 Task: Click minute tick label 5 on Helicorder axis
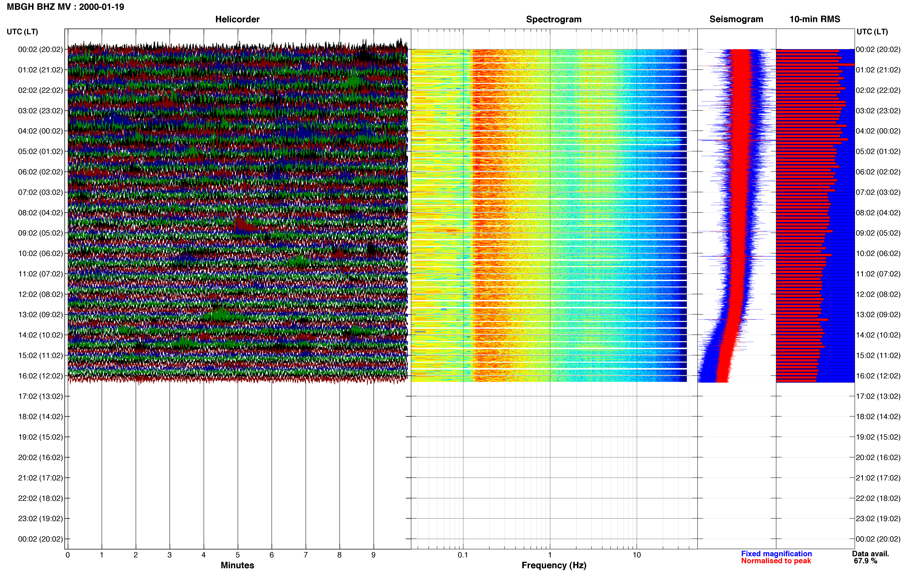[x=238, y=555]
